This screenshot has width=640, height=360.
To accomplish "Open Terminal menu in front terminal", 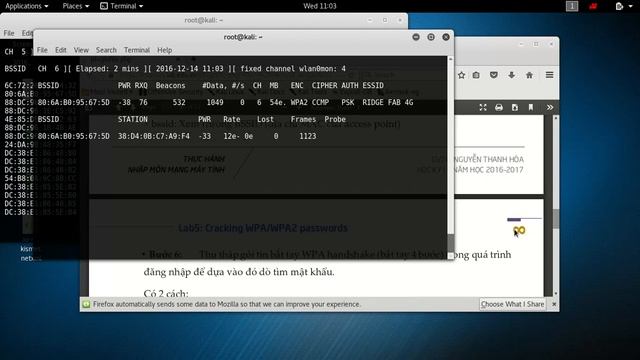I will tap(137, 50).
